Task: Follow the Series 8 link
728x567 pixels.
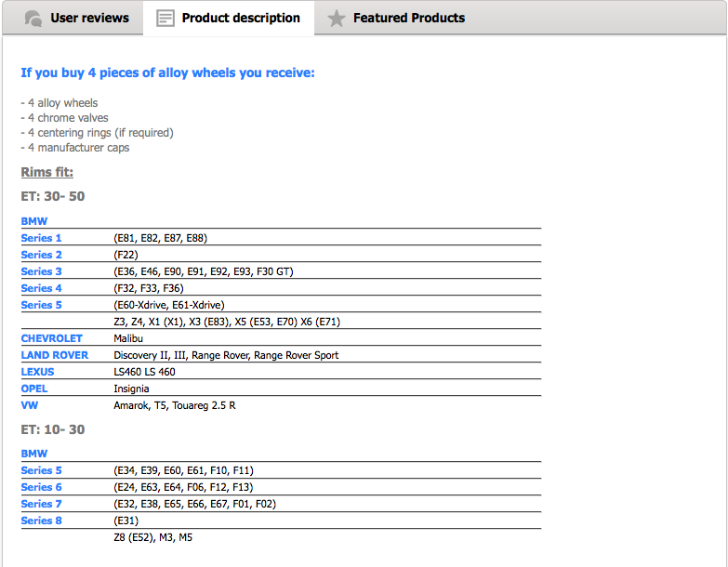Action: pyautogui.click(x=41, y=521)
